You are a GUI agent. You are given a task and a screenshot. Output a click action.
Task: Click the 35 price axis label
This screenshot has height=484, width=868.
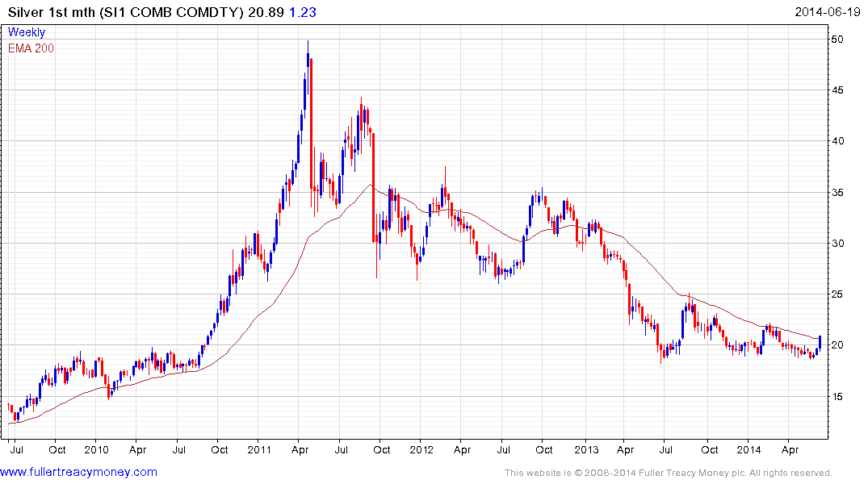pos(837,193)
